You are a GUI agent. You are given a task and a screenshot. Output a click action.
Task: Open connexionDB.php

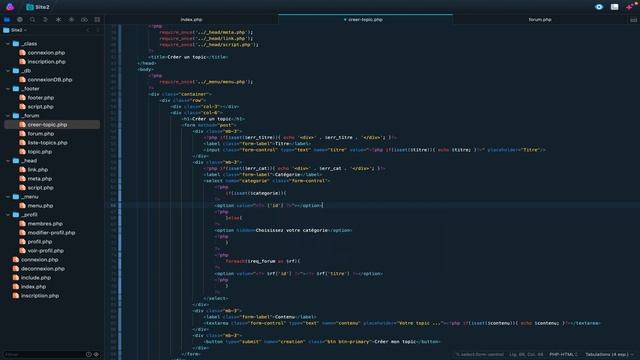(50, 80)
